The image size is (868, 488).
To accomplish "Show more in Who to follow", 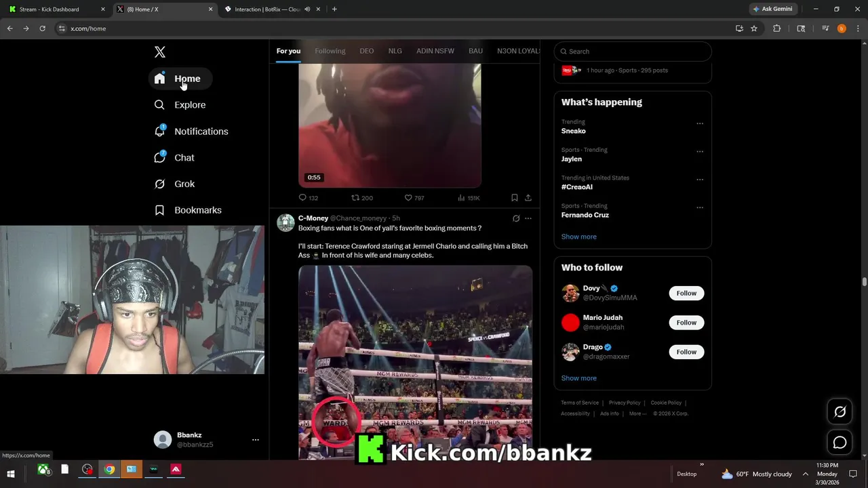I will 578,378.
